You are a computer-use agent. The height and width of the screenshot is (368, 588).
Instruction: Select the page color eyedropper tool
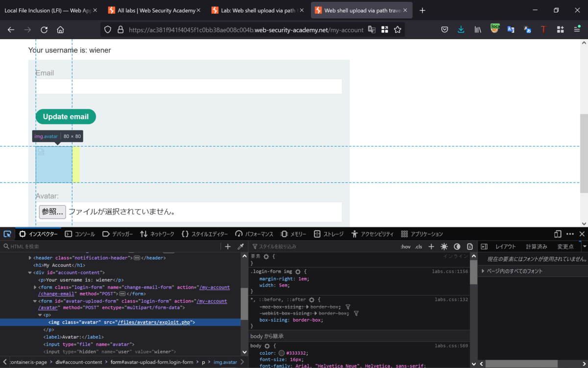pos(241,246)
